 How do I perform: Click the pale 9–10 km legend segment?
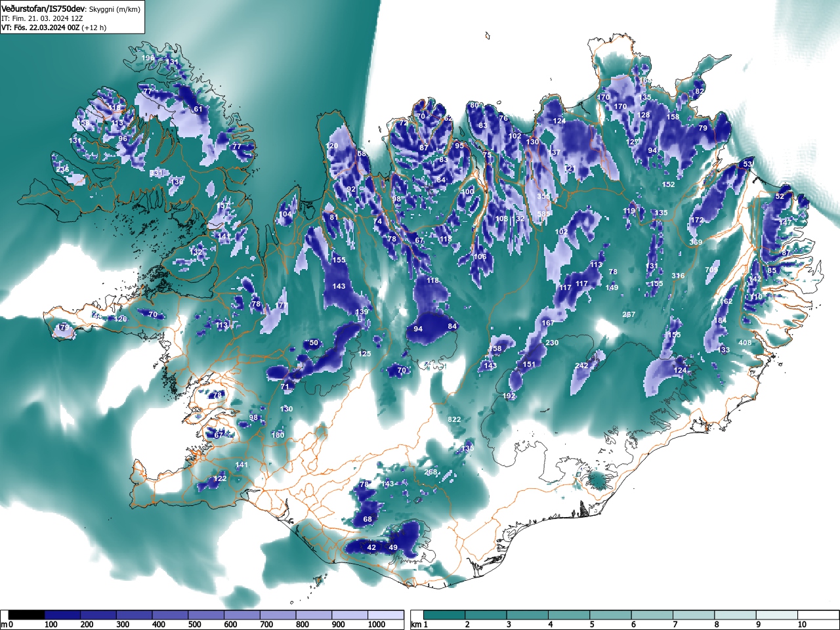[778, 615]
